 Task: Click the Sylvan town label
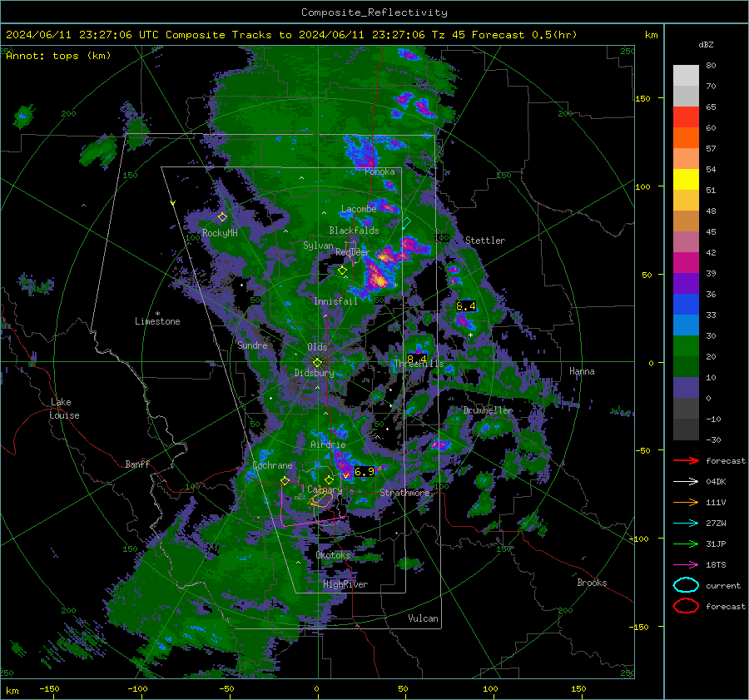click(x=318, y=246)
